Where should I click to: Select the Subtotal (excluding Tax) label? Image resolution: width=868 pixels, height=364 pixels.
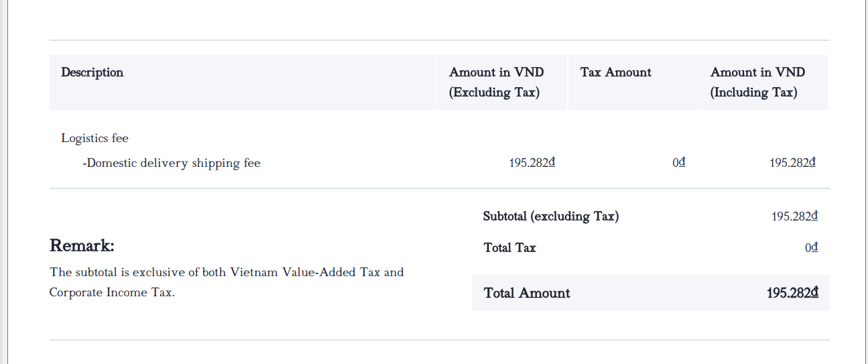550,216
